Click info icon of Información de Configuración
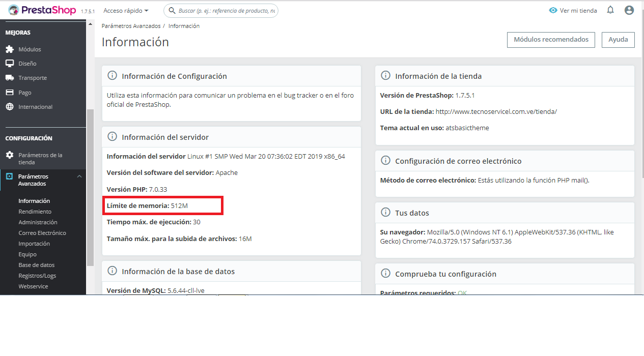This screenshot has width=644, height=356. [x=112, y=76]
